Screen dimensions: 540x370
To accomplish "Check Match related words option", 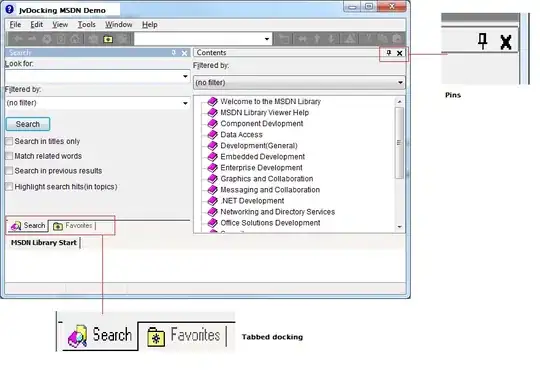I will coord(9,156).
